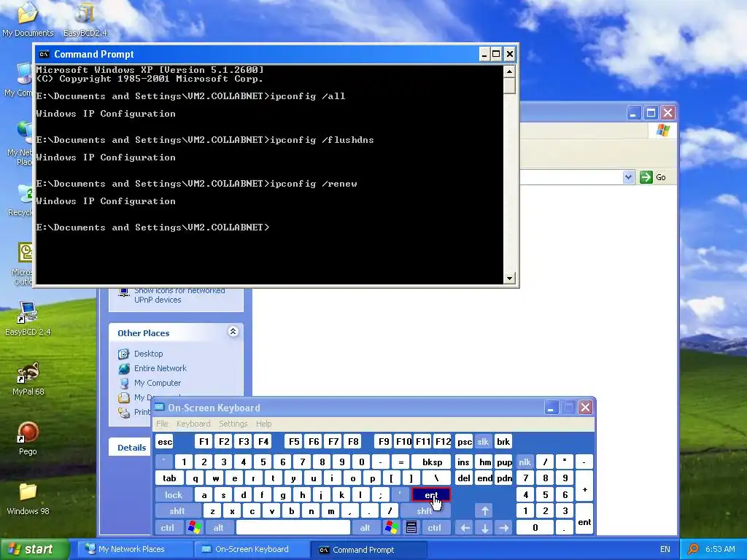Select the Windows 98 folder icon

click(x=28, y=499)
